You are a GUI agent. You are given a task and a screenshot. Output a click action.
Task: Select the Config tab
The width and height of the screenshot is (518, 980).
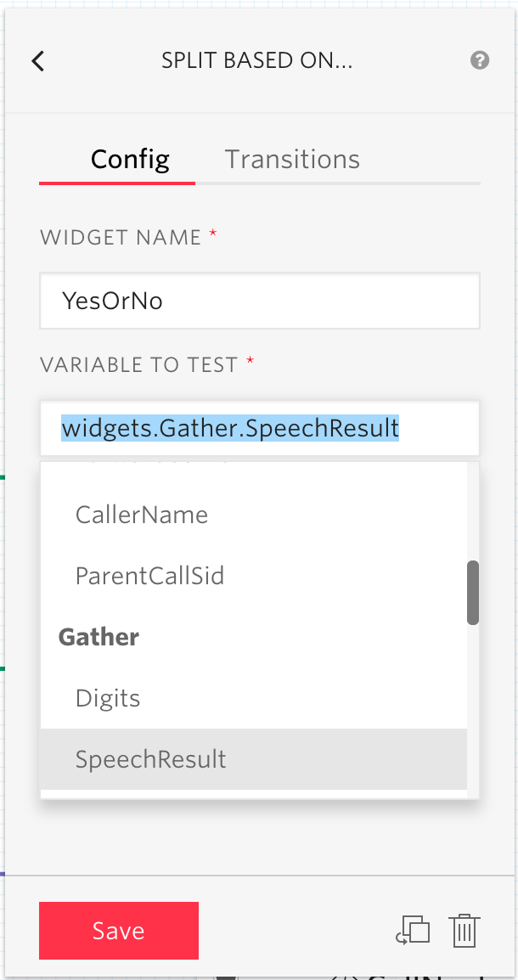click(x=129, y=159)
